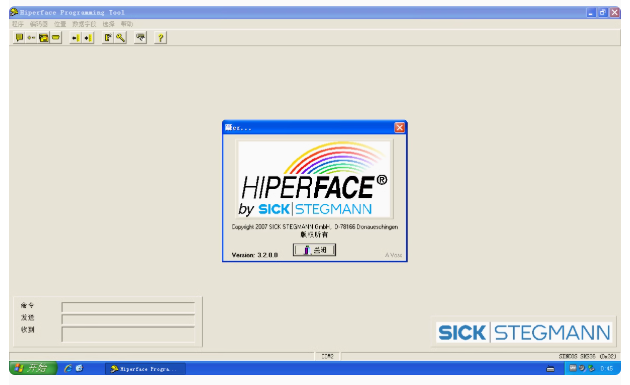The width and height of the screenshot is (630, 385).
Task: Click the first command text field
Action: pyautogui.click(x=128, y=307)
